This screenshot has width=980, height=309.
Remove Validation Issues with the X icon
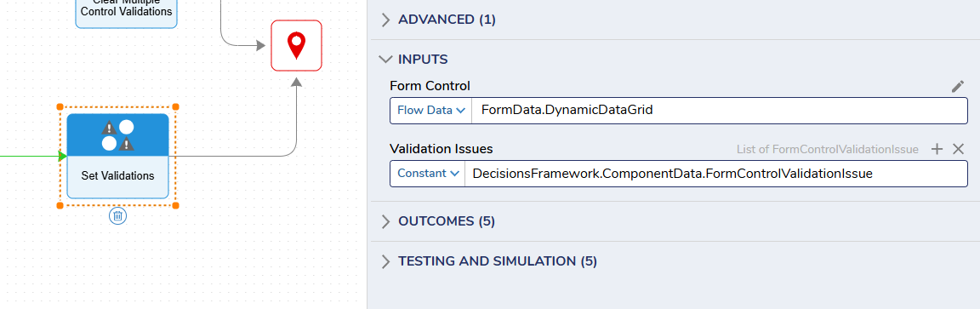tap(958, 149)
